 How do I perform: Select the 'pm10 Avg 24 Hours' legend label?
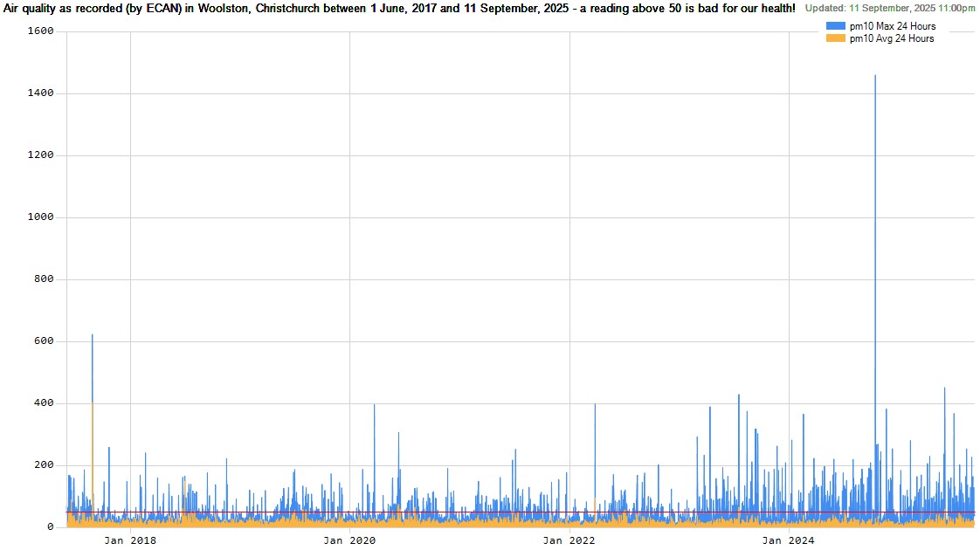click(892, 38)
